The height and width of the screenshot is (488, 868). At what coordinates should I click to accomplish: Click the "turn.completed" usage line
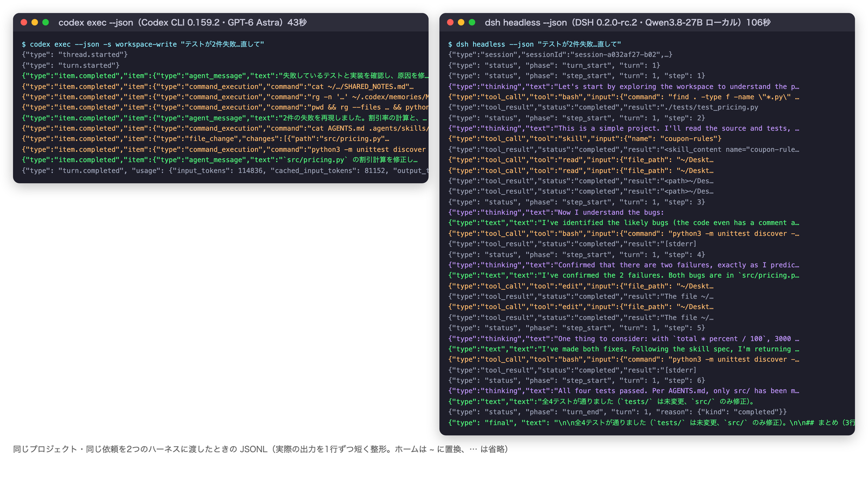tap(225, 170)
